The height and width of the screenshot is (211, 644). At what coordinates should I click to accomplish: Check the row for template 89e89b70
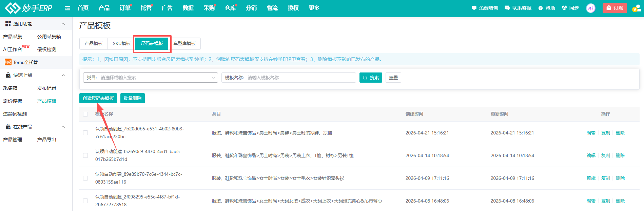click(x=85, y=178)
